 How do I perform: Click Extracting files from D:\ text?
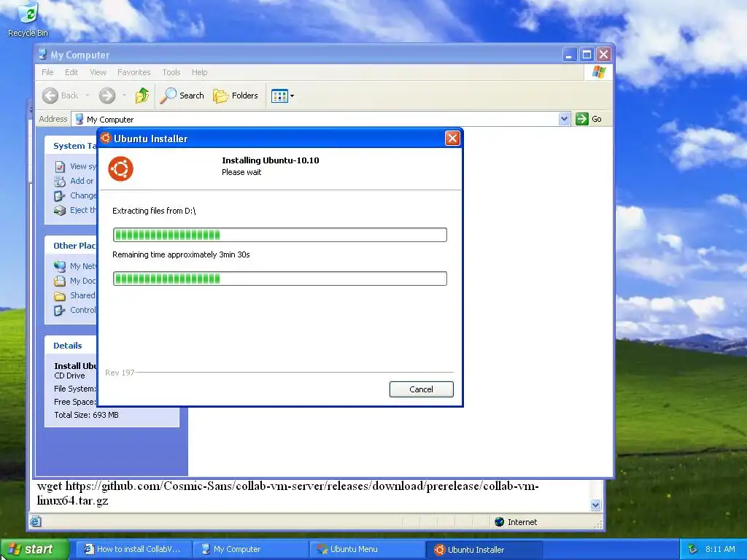pos(154,211)
